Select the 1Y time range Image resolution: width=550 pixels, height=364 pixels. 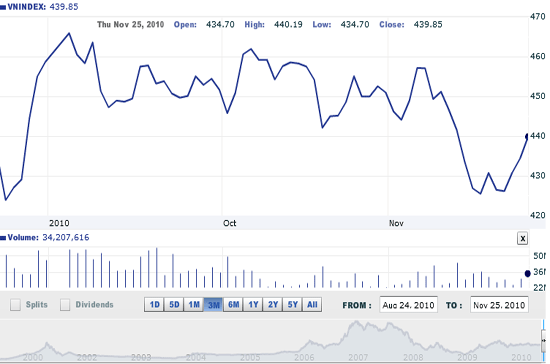[253, 304]
